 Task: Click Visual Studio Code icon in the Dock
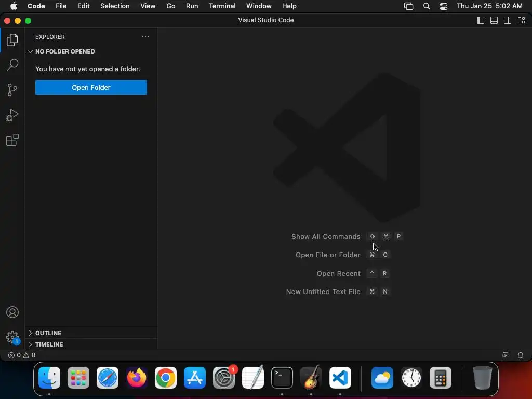coord(340,378)
